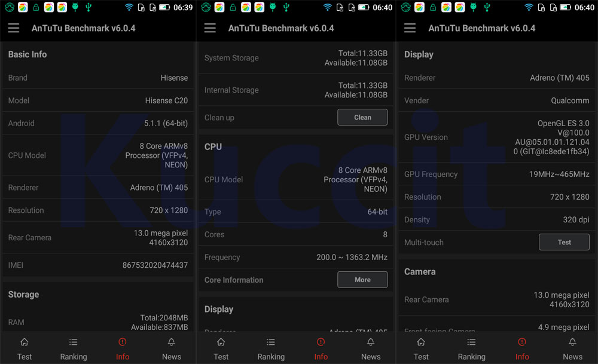Tap the house-shaped Test icon on the left screen
Image resolution: width=598 pixels, height=364 pixels.
[x=25, y=342]
